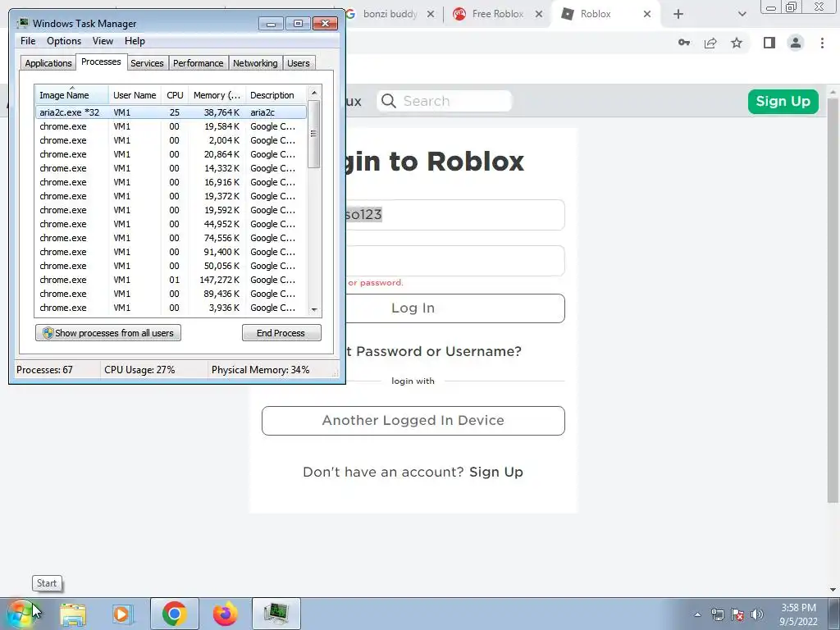This screenshot has width=840, height=630.
Task: Toggle the Chrome side panel icon
Action: (x=769, y=43)
